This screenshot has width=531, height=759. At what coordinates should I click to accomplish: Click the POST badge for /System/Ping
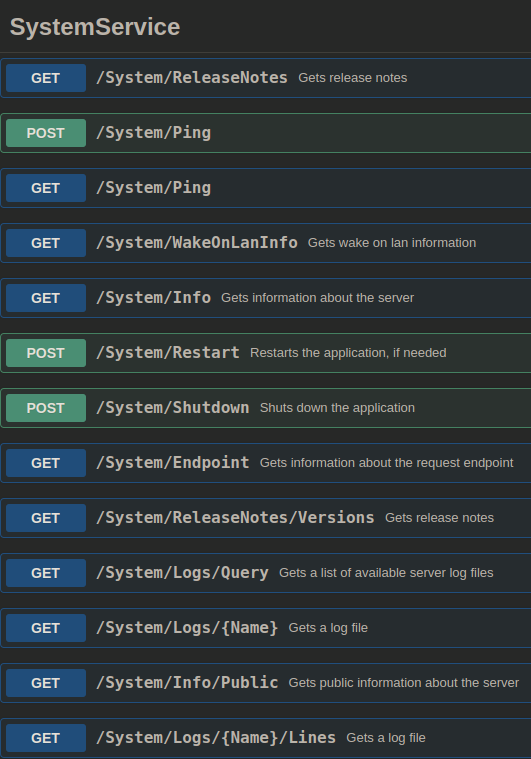46,133
